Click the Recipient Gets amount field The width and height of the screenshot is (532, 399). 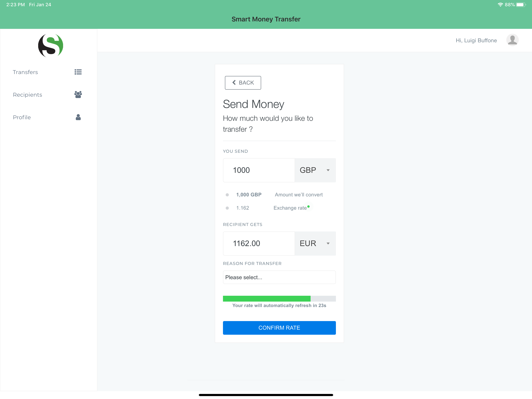pos(259,243)
